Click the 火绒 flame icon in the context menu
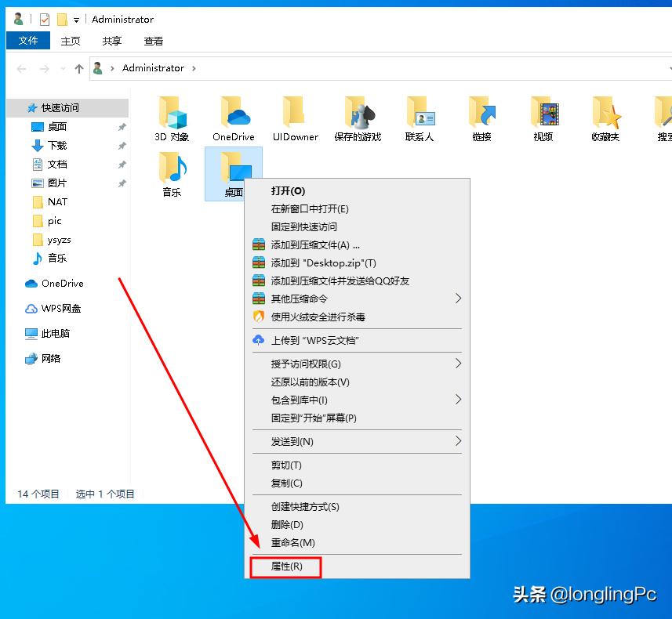The image size is (672, 619). 259,317
